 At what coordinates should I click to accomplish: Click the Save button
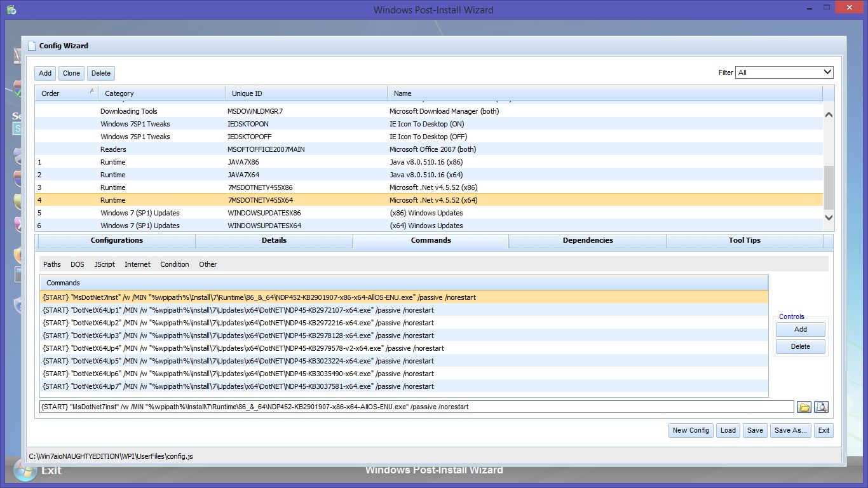click(756, 430)
